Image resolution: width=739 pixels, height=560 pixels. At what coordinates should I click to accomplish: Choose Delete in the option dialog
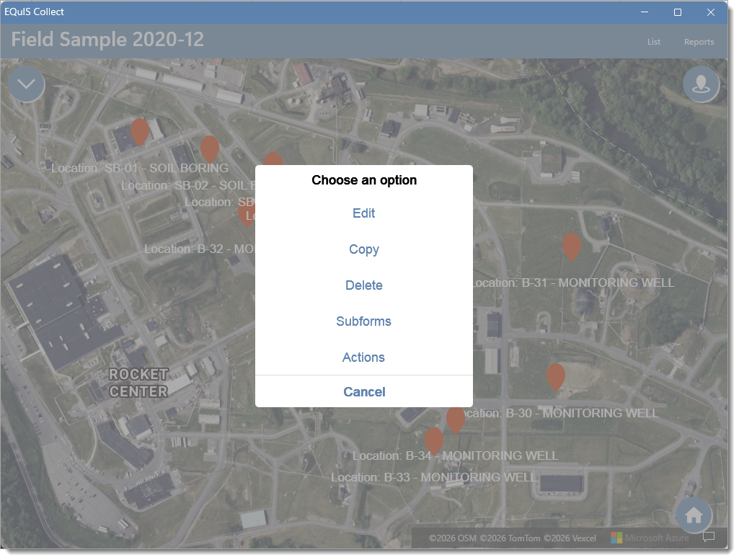pos(366,287)
